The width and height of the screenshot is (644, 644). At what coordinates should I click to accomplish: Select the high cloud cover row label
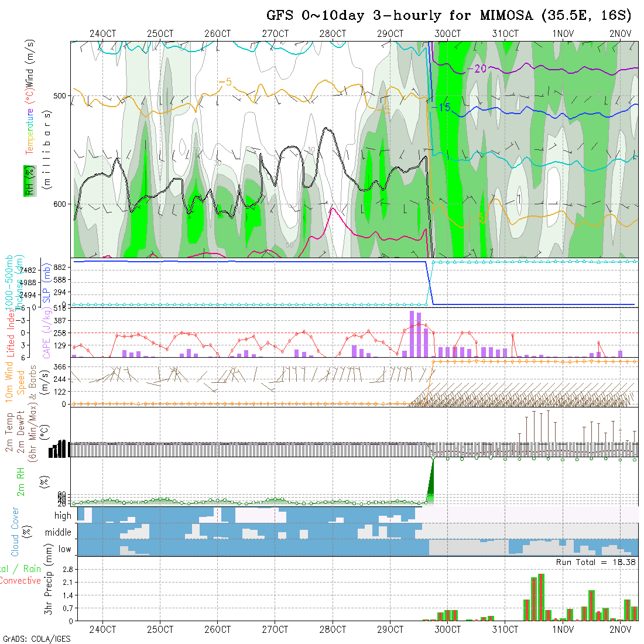click(x=63, y=516)
